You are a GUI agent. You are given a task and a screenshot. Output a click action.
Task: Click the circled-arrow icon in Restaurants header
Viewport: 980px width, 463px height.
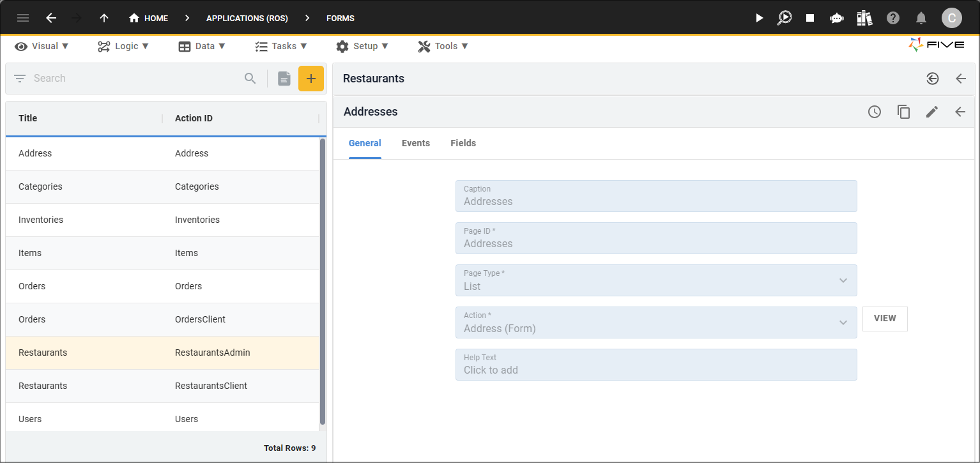pyautogui.click(x=933, y=79)
